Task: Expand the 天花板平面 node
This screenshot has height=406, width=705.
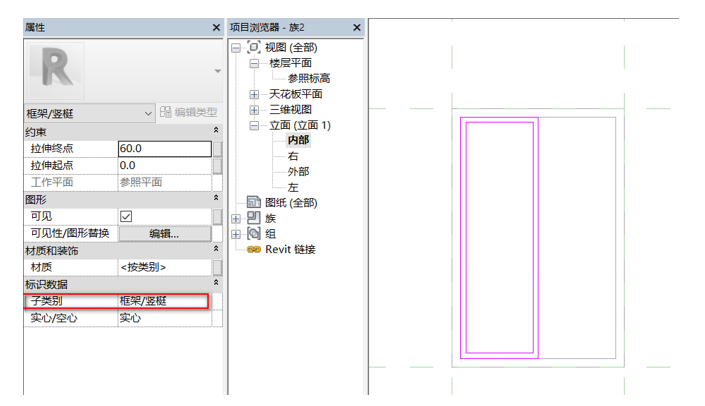Action: [x=254, y=94]
